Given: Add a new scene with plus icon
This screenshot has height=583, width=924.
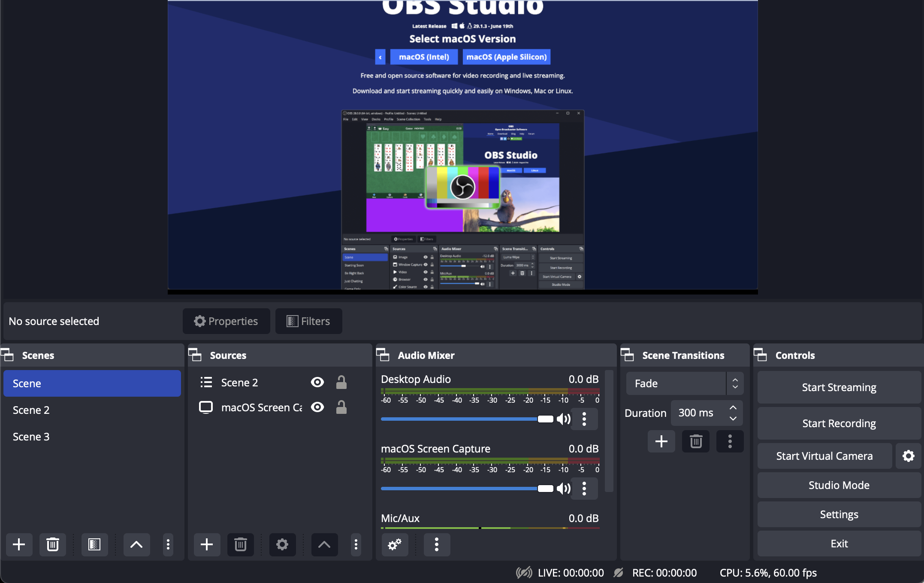Looking at the screenshot, I should click(19, 544).
